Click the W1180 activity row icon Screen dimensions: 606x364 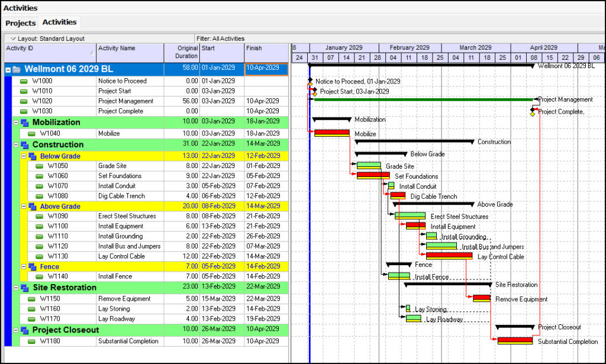[31, 341]
